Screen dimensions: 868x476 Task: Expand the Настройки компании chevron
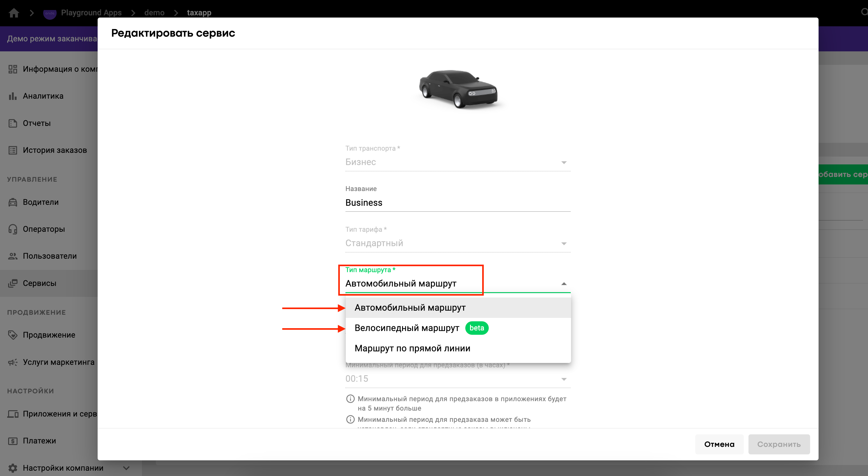[126, 468]
